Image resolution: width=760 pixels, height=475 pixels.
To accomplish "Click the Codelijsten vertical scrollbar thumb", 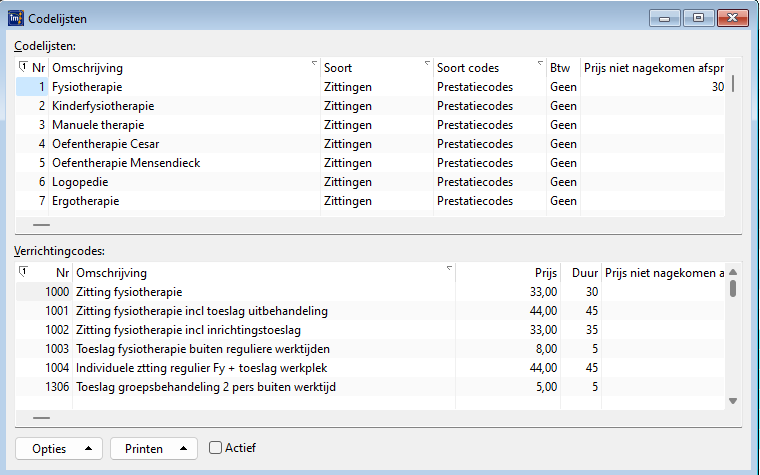I will [x=733, y=83].
